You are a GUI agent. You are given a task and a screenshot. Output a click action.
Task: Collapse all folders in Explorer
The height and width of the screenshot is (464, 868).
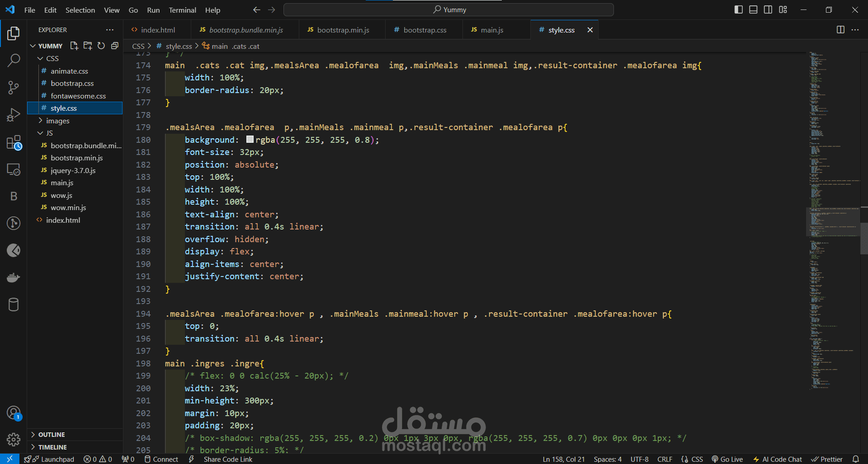point(115,46)
